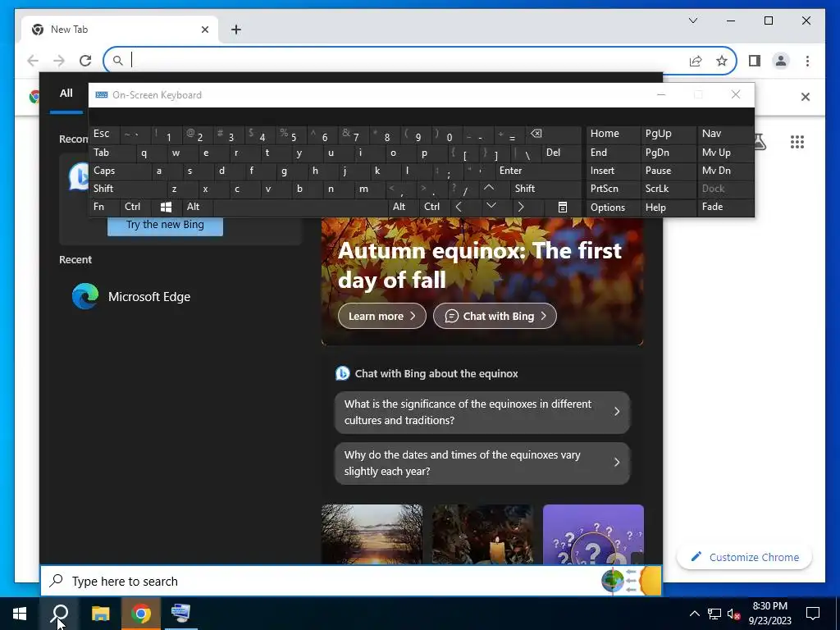This screenshot has height=630, width=840.
Task: Expand significance of equinoxes question
Action: 482,412
